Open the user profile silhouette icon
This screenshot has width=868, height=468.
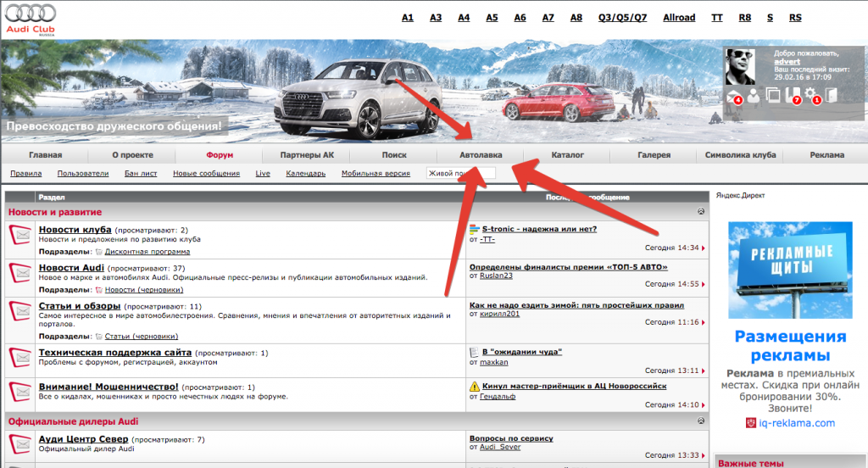click(754, 96)
